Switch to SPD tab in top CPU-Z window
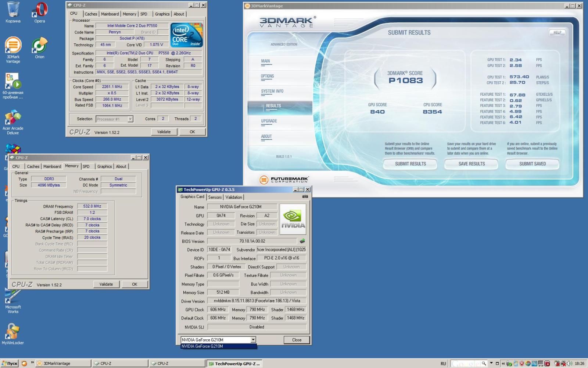The height and width of the screenshot is (368, 588). [x=144, y=14]
